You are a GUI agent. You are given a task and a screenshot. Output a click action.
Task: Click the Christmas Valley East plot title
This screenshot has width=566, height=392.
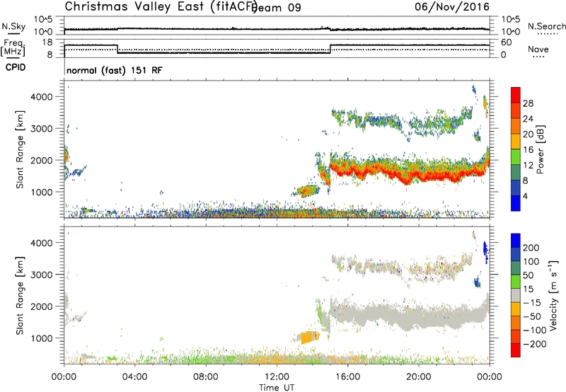click(x=161, y=7)
